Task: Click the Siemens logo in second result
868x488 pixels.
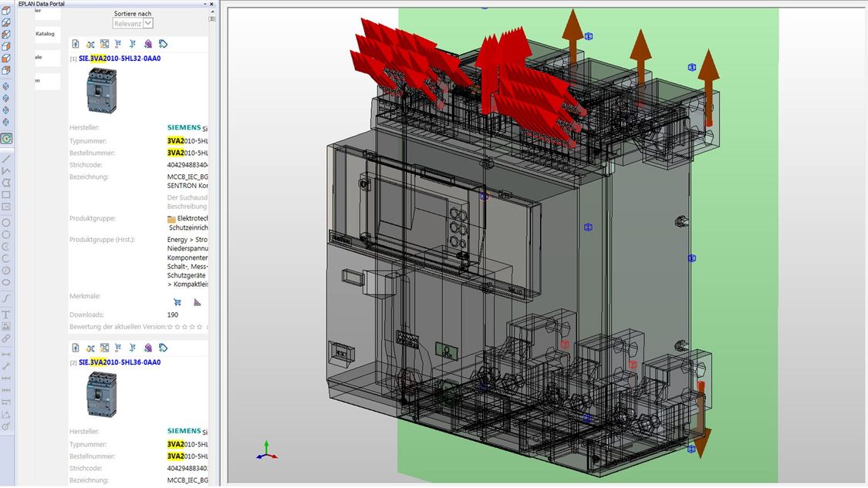Action: (184, 430)
